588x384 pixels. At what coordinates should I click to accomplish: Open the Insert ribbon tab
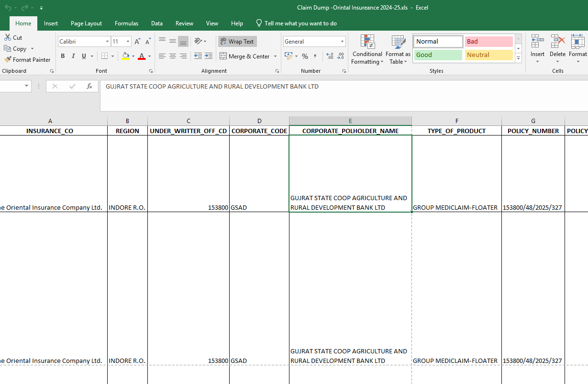coord(51,23)
